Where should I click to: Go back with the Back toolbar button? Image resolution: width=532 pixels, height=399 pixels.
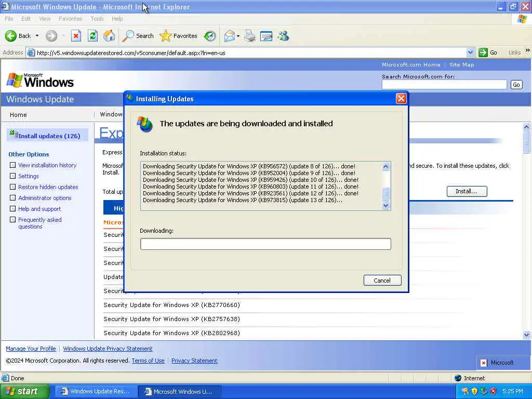point(18,36)
